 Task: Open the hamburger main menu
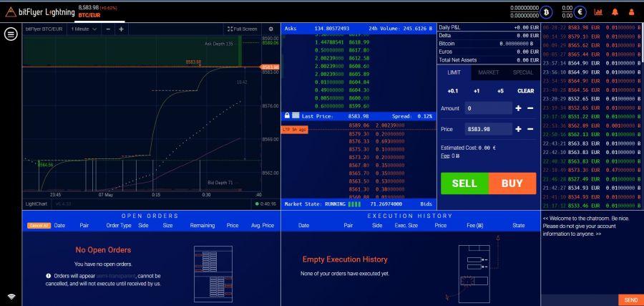tap(11, 34)
